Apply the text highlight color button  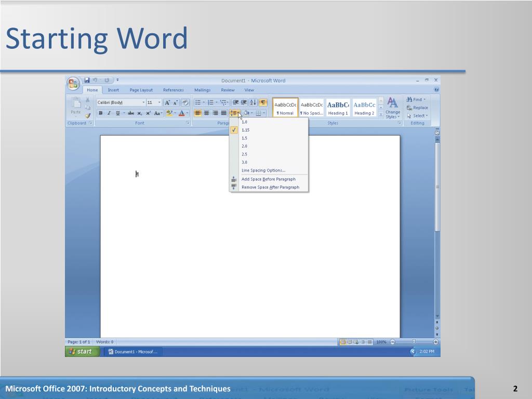click(169, 113)
